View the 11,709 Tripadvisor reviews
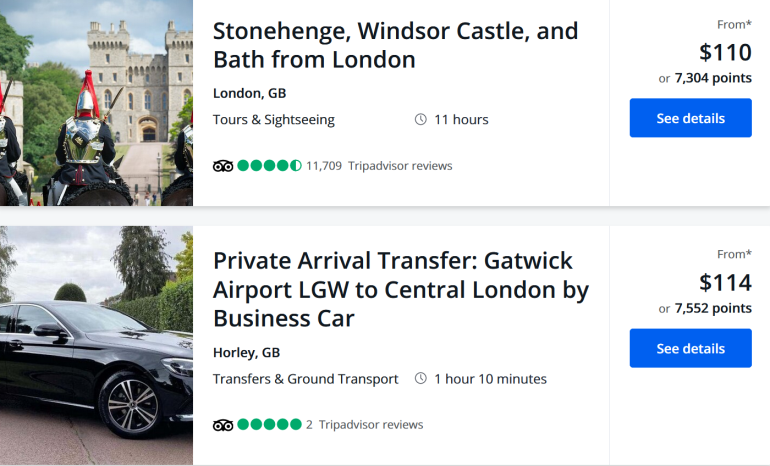The height and width of the screenshot is (466, 770). tap(379, 165)
